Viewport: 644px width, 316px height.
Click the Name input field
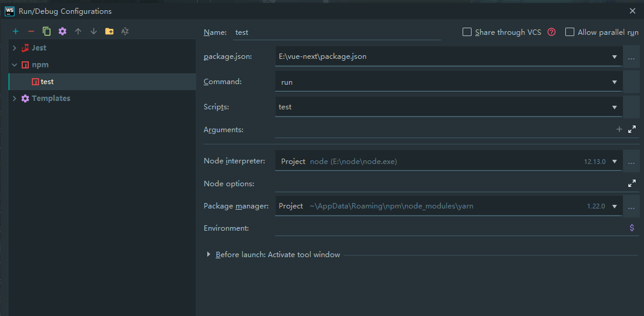click(337, 32)
